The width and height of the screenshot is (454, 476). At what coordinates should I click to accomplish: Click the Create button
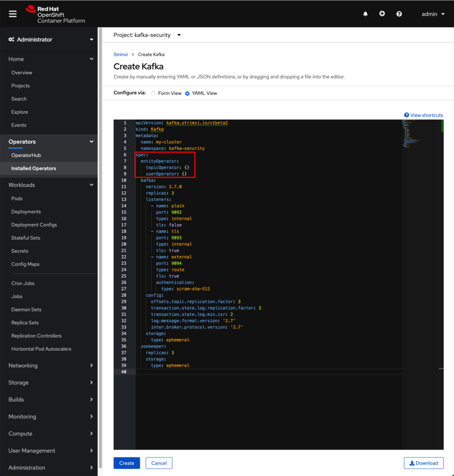point(127,463)
